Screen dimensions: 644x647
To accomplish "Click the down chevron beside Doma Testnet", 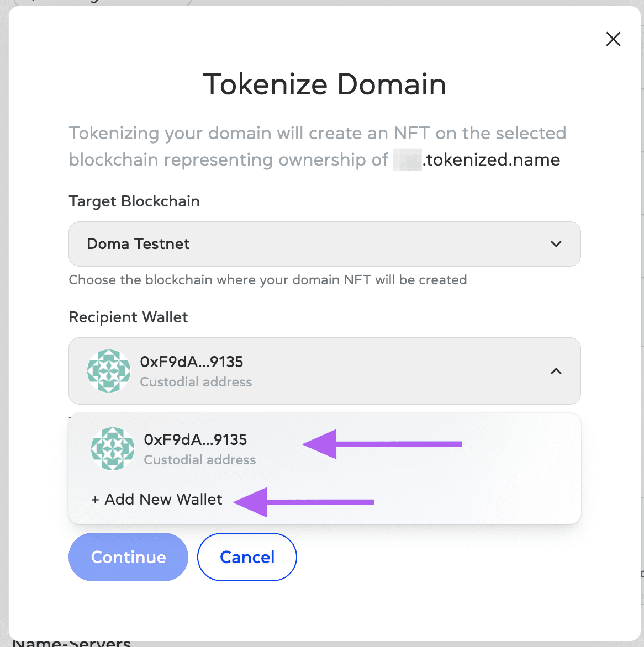I will click(556, 244).
